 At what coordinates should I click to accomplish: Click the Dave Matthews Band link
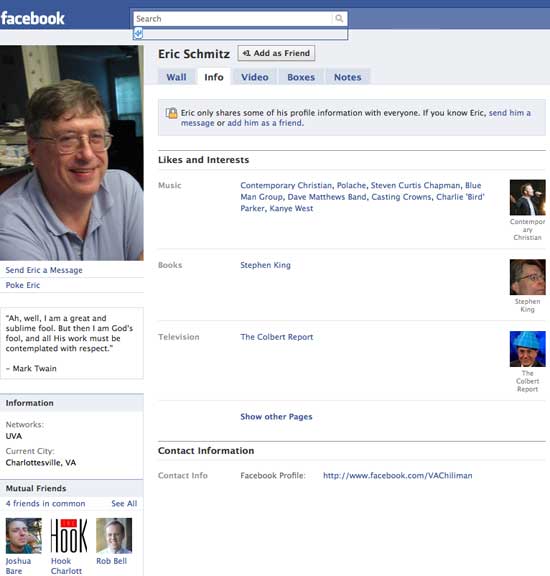[x=327, y=197]
